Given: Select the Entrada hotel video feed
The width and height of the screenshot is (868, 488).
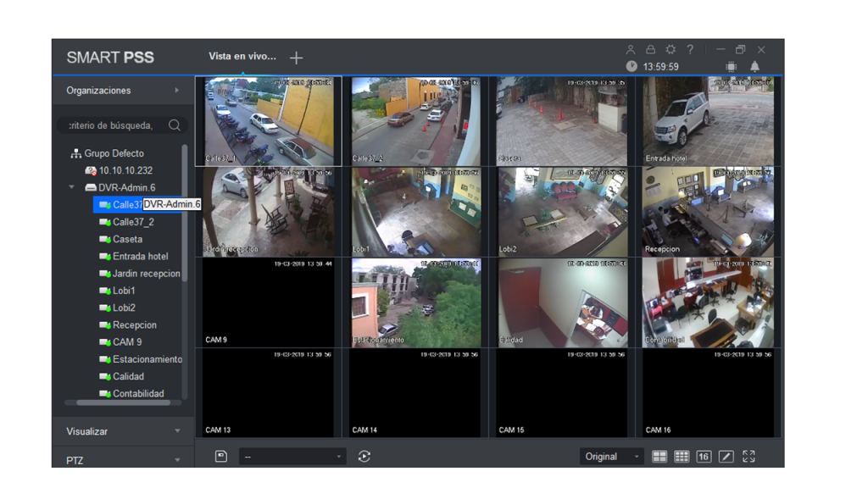Looking at the screenshot, I should tap(709, 121).
